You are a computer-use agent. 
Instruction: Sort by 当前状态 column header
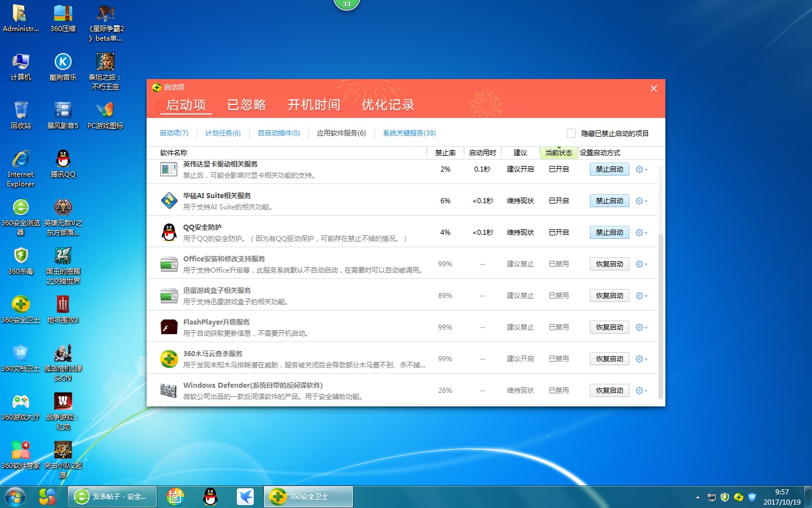pos(558,153)
